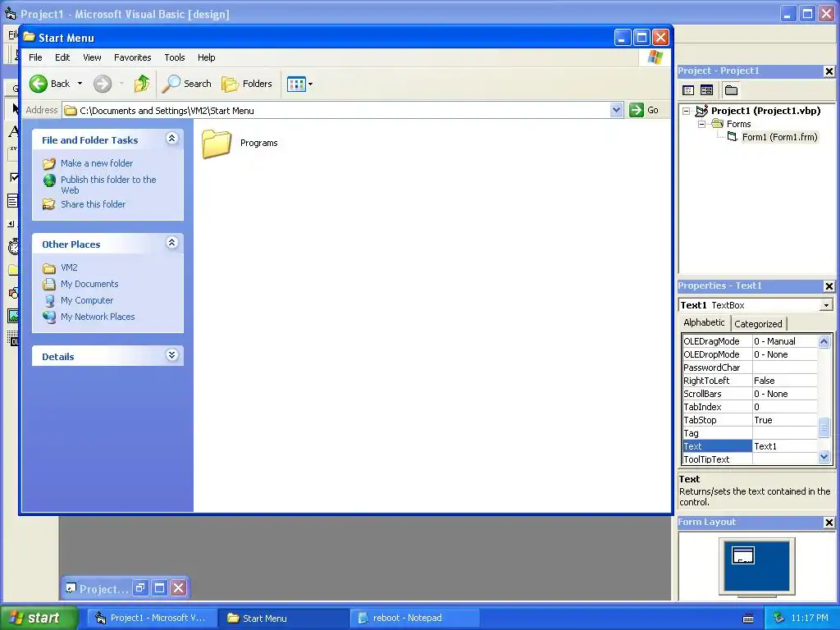
Task: Click the Up one level folder icon
Action: tap(142, 84)
